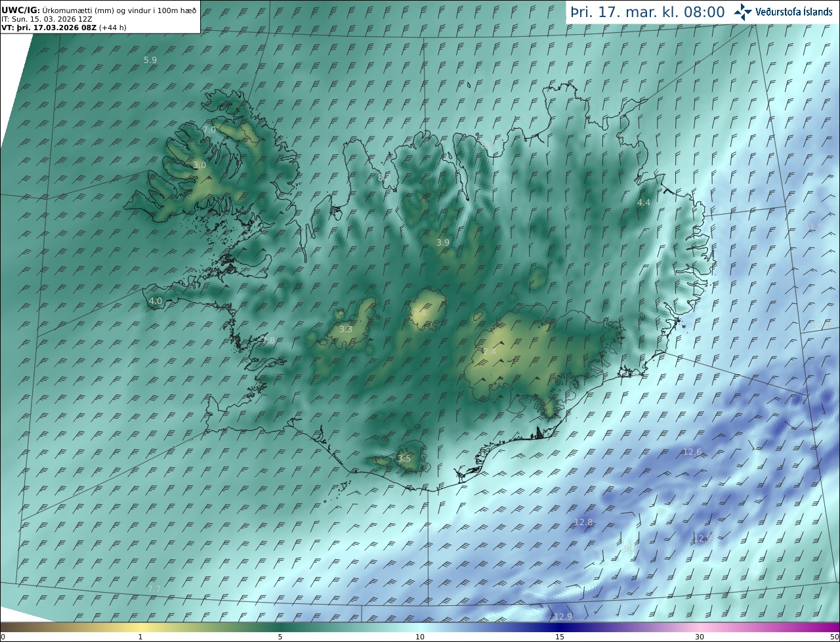Click the Veðurstofa Íslands logo
840x642 pixels.
(x=783, y=12)
